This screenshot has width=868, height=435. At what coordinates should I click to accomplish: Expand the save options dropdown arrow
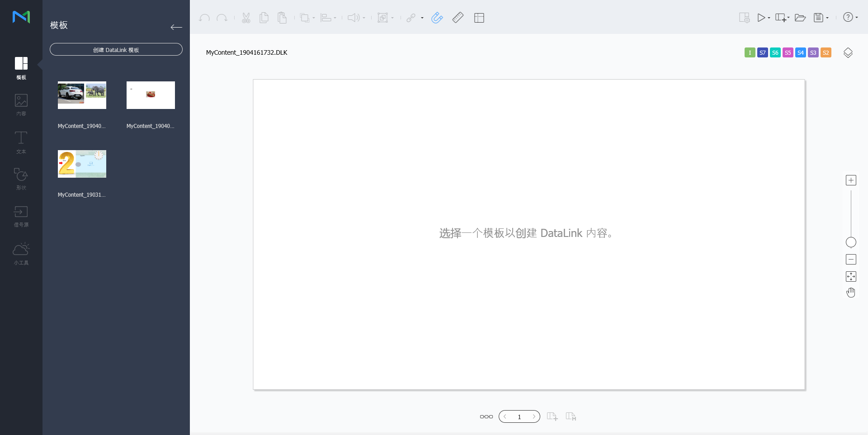[827, 18]
